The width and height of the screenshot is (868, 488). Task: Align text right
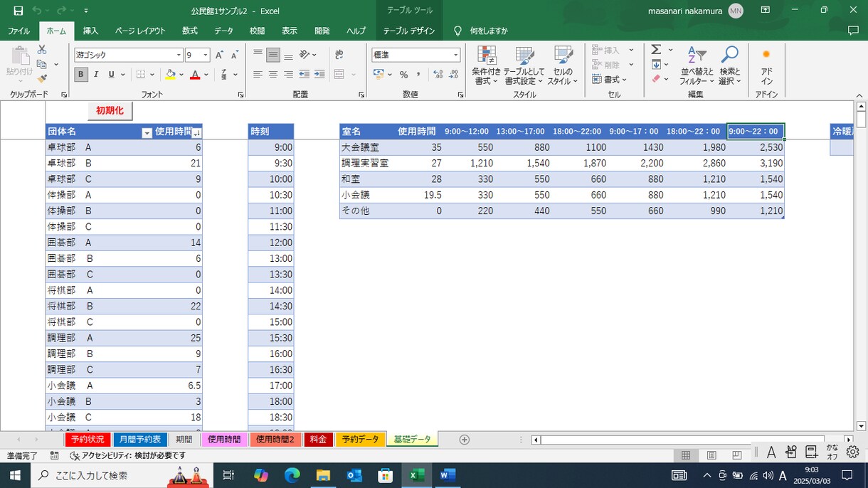pyautogui.click(x=288, y=75)
